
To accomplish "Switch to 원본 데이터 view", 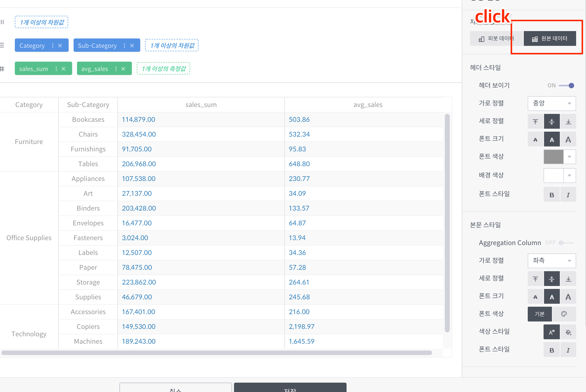I will click(x=550, y=38).
